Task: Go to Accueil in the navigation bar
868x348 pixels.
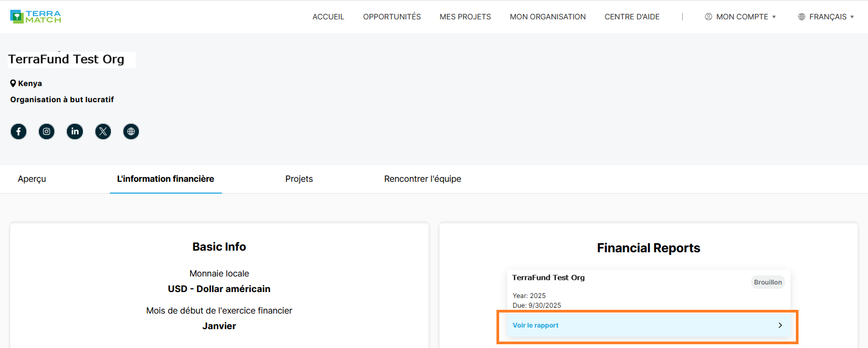Action: [328, 17]
